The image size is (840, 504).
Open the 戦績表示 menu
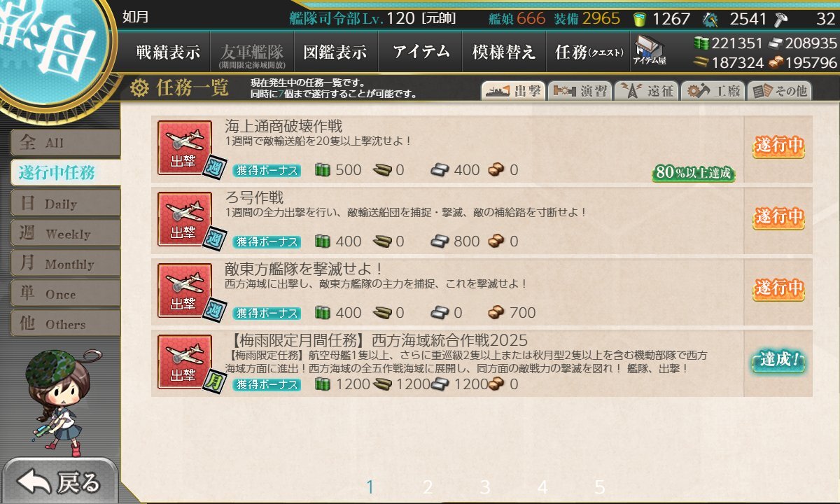point(168,52)
